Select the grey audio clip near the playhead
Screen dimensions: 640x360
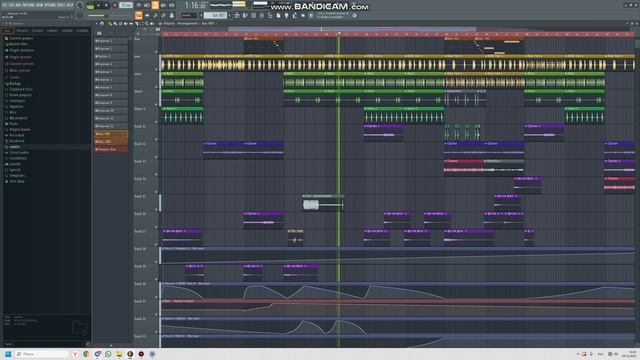[322, 203]
